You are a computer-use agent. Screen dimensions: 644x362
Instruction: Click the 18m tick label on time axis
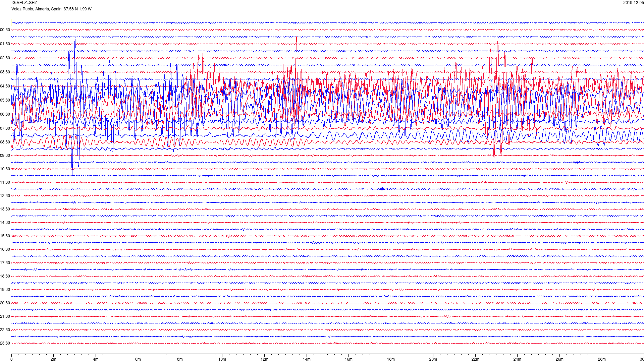(x=391, y=359)
